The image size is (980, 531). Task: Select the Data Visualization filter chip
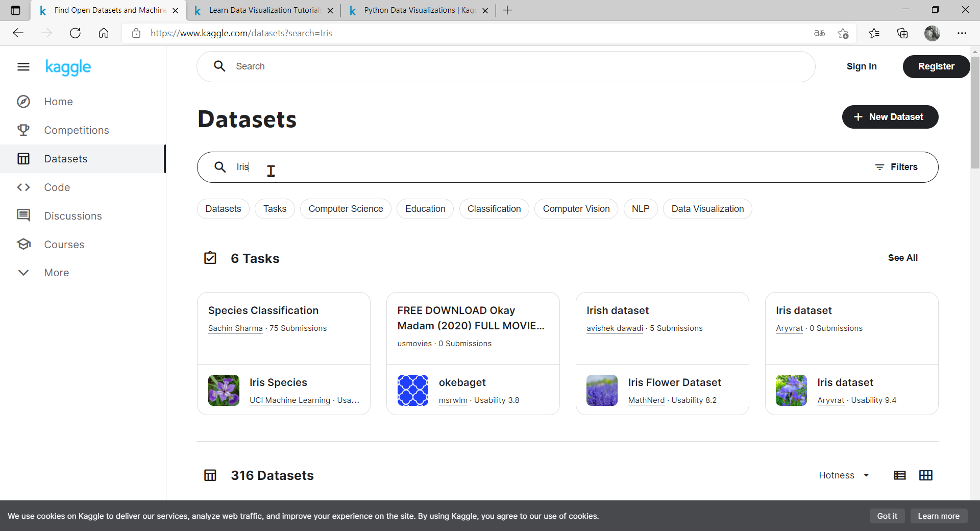[x=707, y=209]
